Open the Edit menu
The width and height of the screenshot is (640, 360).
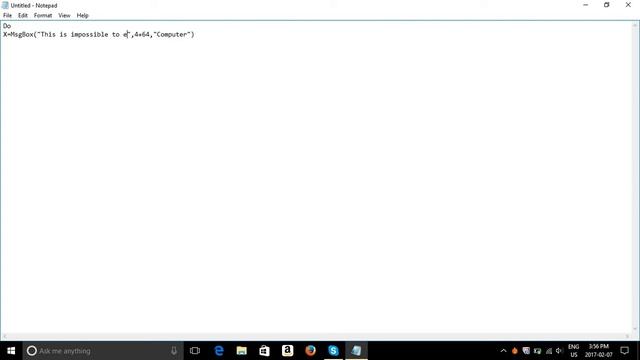pos(23,16)
